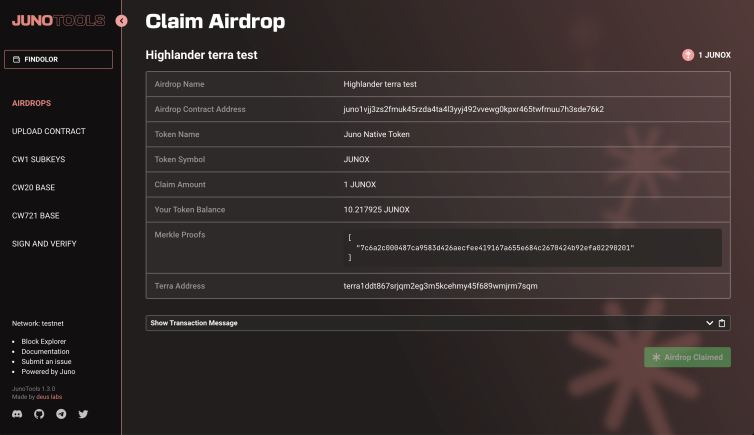Image resolution: width=754 pixels, height=435 pixels.
Task: Open the Powered by Juno link
Action: 48,372
